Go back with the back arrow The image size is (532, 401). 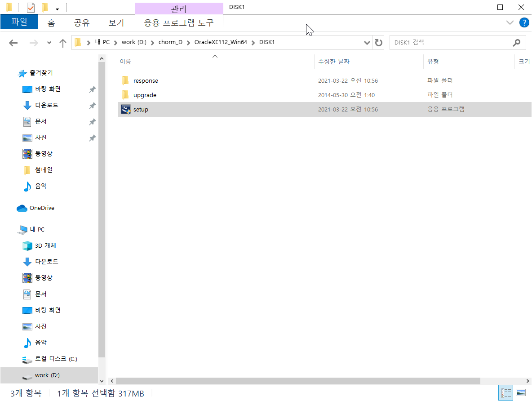(13, 43)
